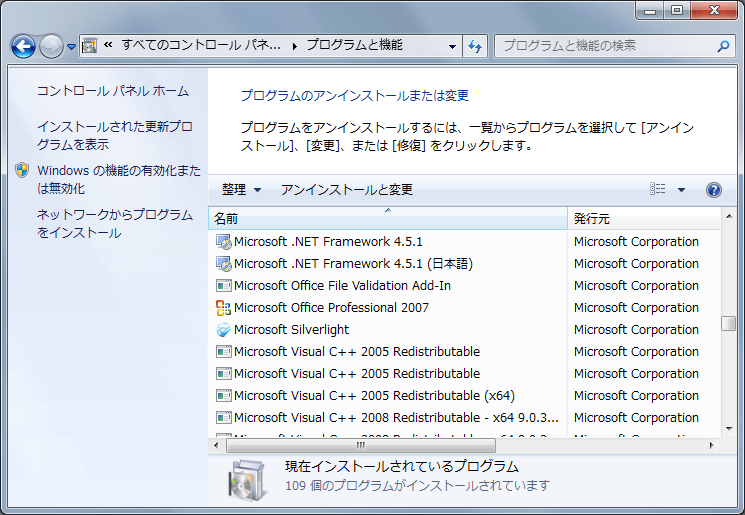
Task: Open the 整理 menu dropdown
Action: [x=241, y=190]
